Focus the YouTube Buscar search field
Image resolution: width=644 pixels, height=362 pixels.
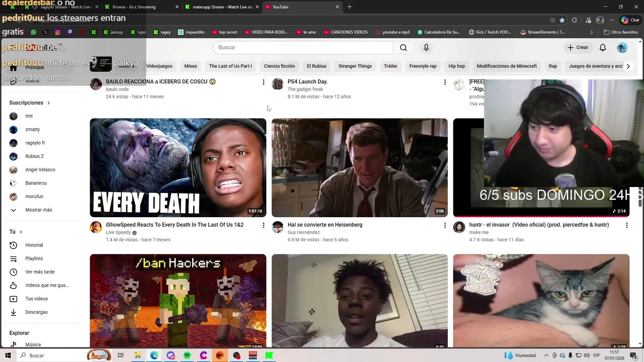[x=303, y=47]
